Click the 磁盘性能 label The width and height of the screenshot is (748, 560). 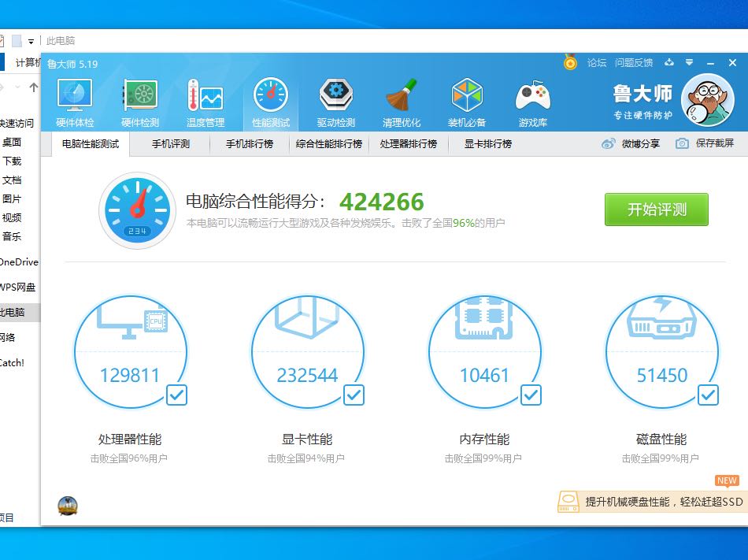(661, 439)
